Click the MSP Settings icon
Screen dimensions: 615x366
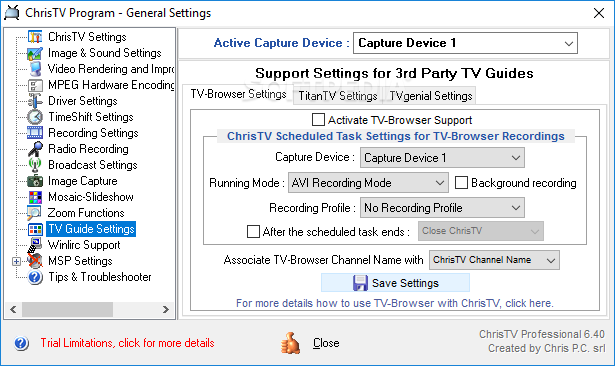pos(35,261)
